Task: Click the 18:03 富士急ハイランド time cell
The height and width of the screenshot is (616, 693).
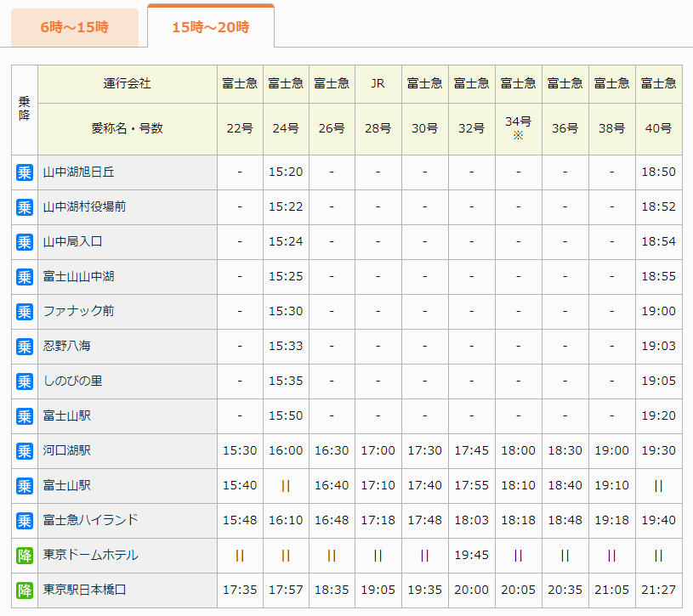Action: coord(472,521)
